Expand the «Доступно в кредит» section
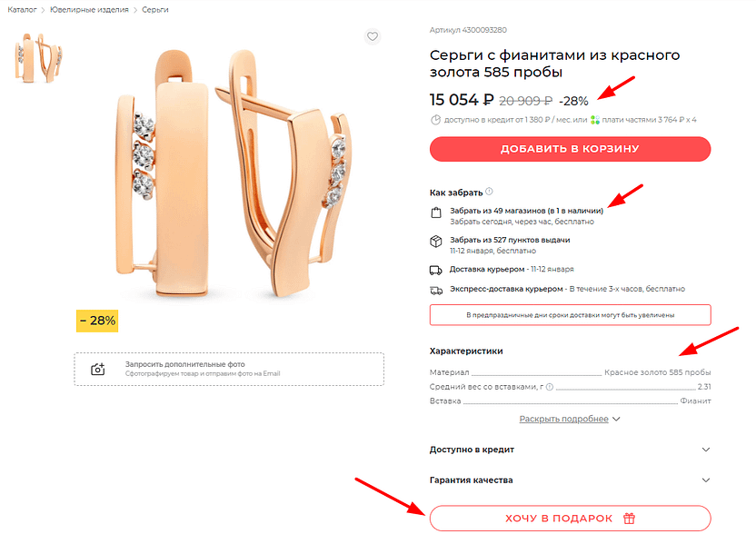The height and width of the screenshot is (534, 756). pos(706,450)
